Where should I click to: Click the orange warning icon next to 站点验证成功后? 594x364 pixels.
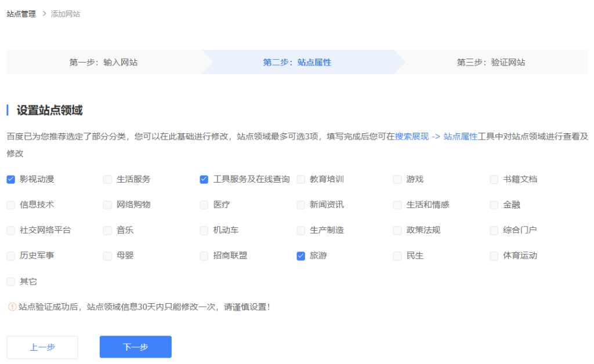pos(12,307)
